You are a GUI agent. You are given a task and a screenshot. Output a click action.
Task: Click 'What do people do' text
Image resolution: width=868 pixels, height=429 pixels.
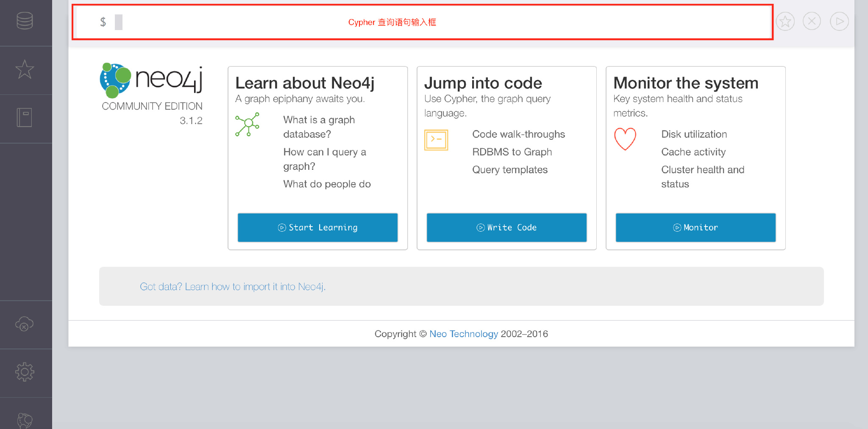(x=327, y=184)
